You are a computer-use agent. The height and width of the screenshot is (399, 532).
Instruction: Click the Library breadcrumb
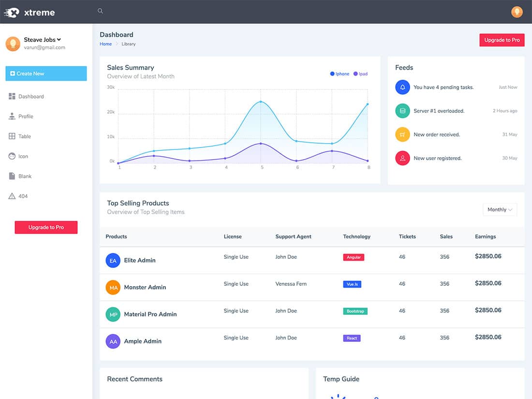click(128, 44)
